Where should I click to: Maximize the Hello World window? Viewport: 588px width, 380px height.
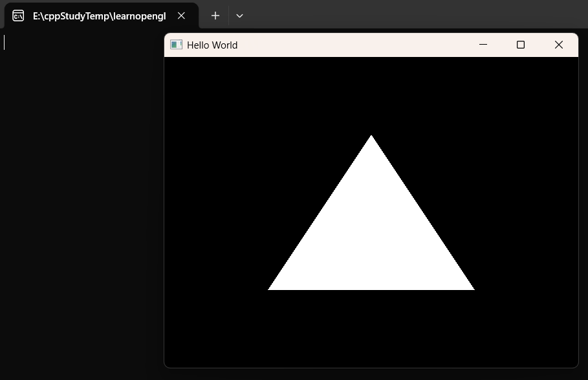[x=521, y=45]
